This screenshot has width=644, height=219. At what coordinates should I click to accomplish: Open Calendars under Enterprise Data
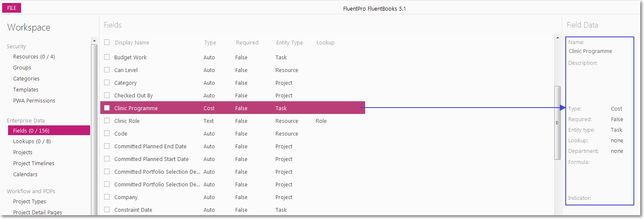pos(25,175)
